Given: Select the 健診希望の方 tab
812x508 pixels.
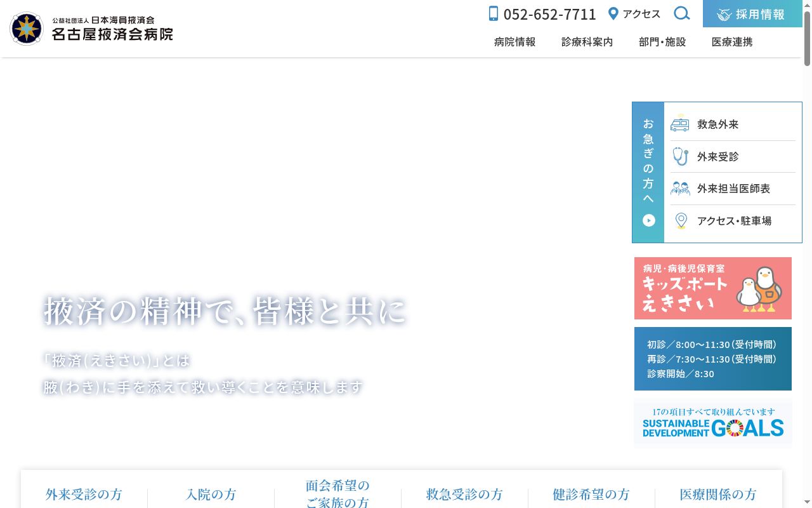Looking at the screenshot, I should coord(591,494).
